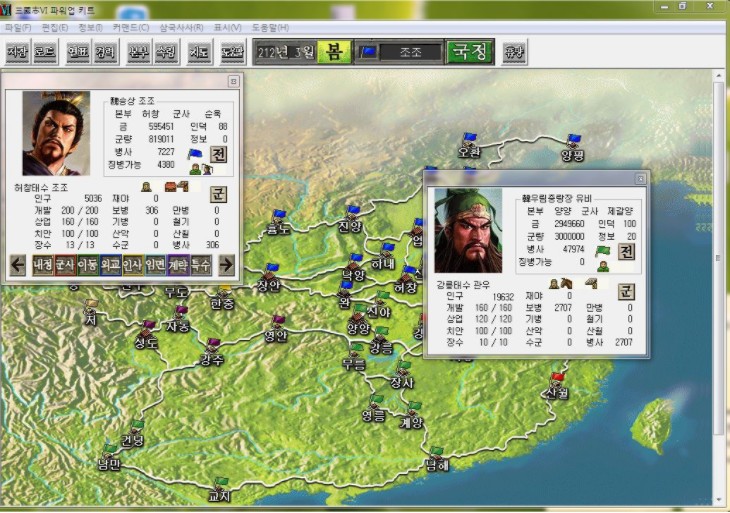This screenshot has width=730, height=513.
Task: Click the horse icon in 유비 panel
Action: [x=567, y=284]
